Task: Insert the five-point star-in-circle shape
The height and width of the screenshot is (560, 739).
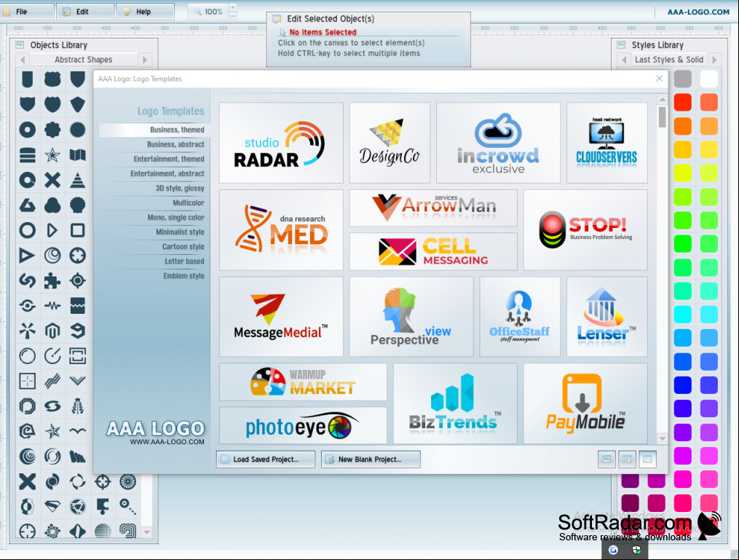Action: 52,154
